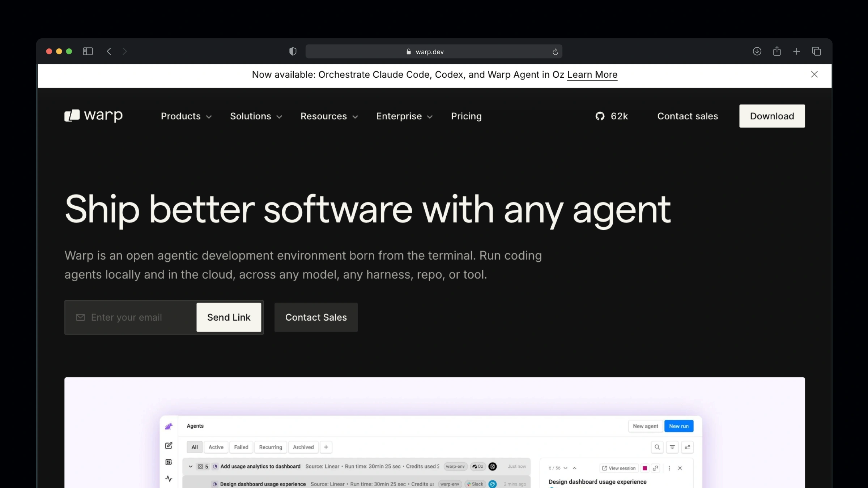Click the warp-env tag on the Add usage analytics row
This screenshot has width=868, height=488.
[455, 466]
